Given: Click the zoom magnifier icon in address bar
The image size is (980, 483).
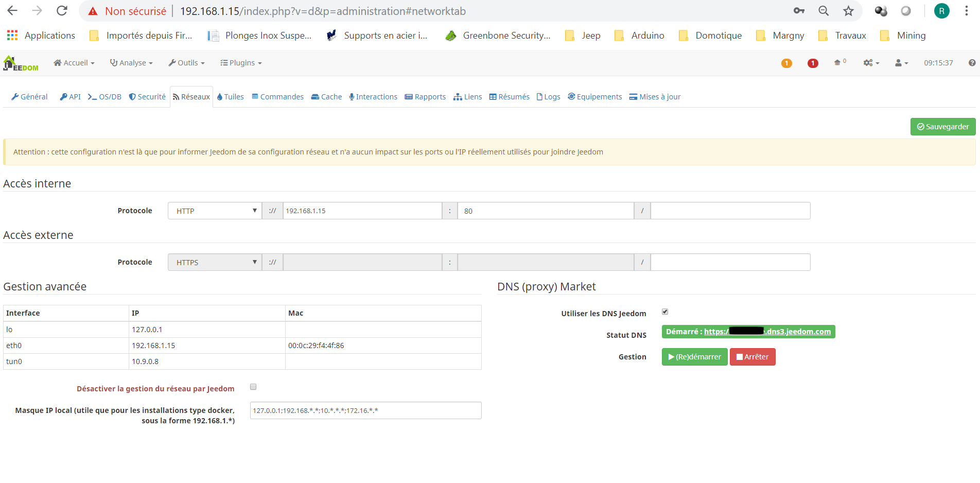Looking at the screenshot, I should (x=824, y=11).
